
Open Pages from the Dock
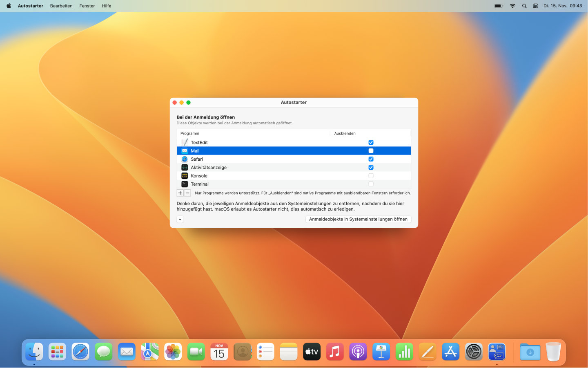click(428, 352)
